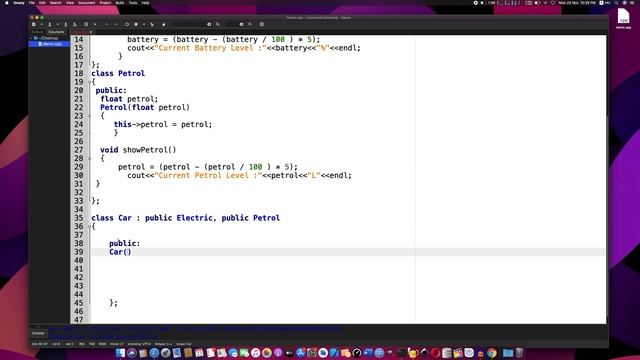Compile the current file from toolbar
The height and width of the screenshot is (360, 640).
[x=127, y=24]
